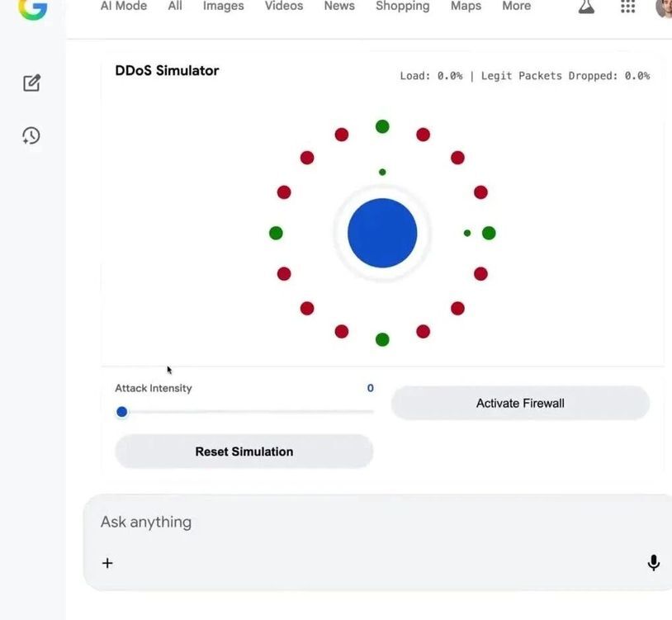Viewport: 672px width, 620px height.
Task: Click the Attack Intensity slider track
Action: click(244, 412)
